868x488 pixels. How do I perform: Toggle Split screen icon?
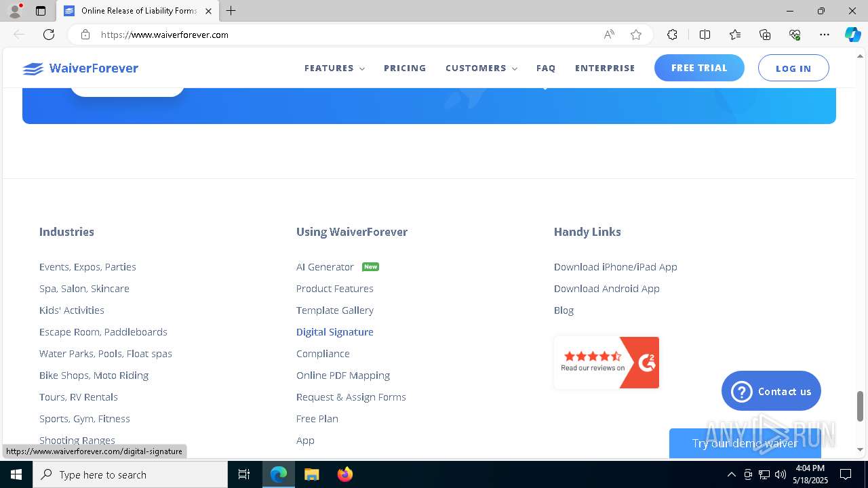(x=705, y=35)
